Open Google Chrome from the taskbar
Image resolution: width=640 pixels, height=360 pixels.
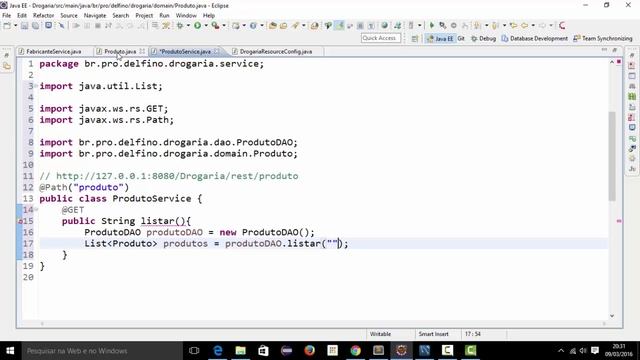click(356, 351)
